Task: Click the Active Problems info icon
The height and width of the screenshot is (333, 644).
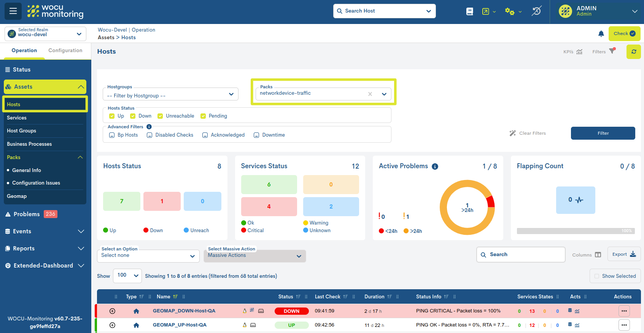Action: [435, 166]
